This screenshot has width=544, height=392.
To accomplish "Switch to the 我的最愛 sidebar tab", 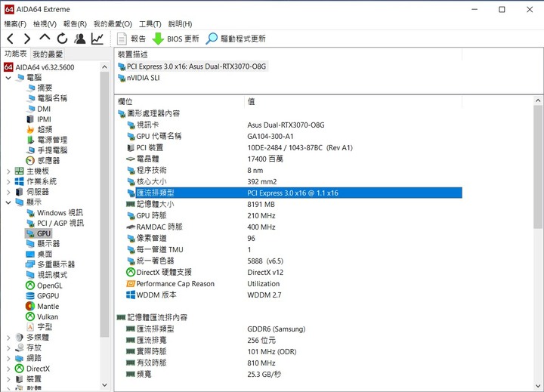I will pyautogui.click(x=48, y=54).
